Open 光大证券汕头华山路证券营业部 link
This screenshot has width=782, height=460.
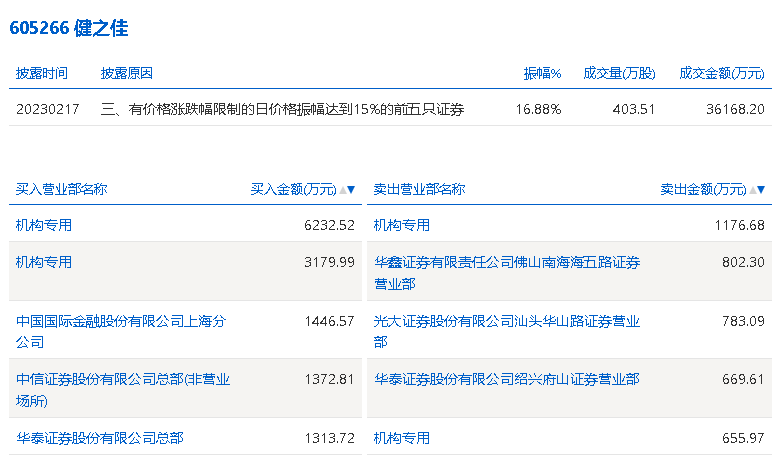pyautogui.click(x=507, y=331)
